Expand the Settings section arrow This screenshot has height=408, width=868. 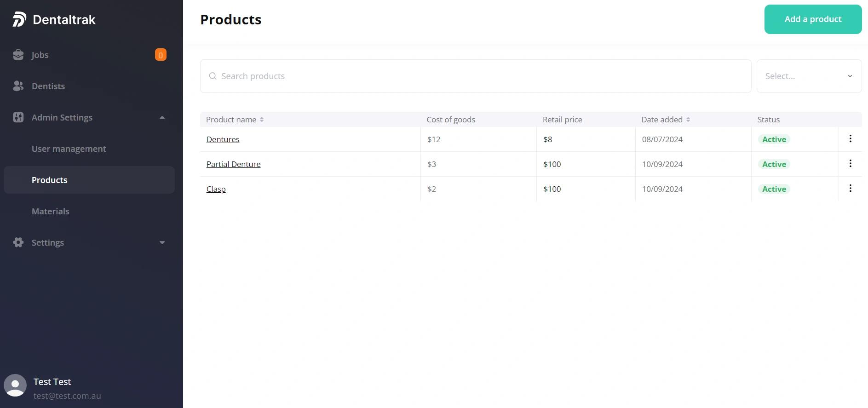pos(162,242)
